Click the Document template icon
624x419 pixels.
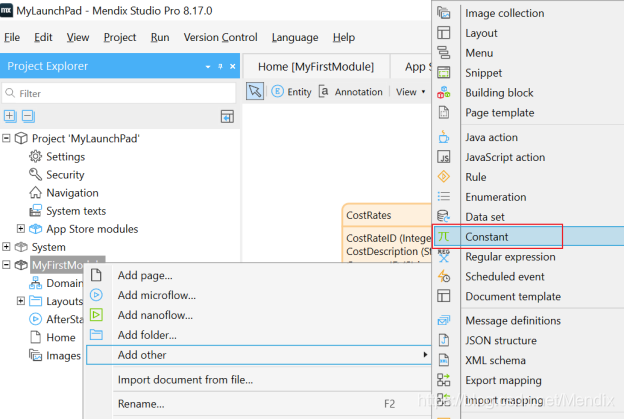(444, 296)
